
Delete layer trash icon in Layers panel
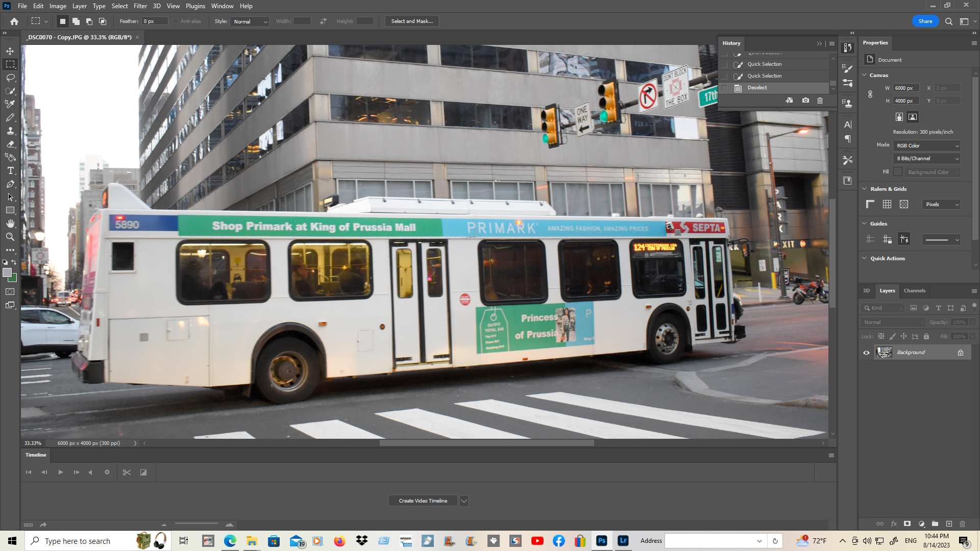pyautogui.click(x=963, y=524)
